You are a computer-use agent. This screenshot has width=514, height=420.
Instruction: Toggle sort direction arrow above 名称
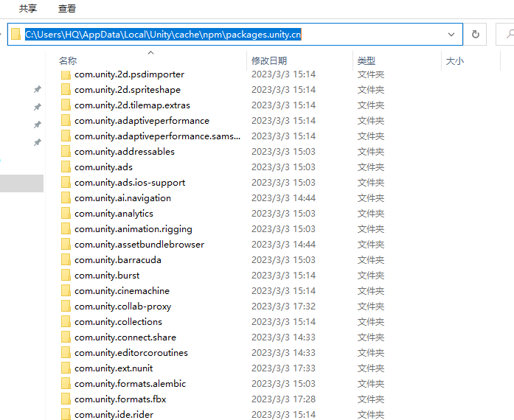[x=150, y=52]
